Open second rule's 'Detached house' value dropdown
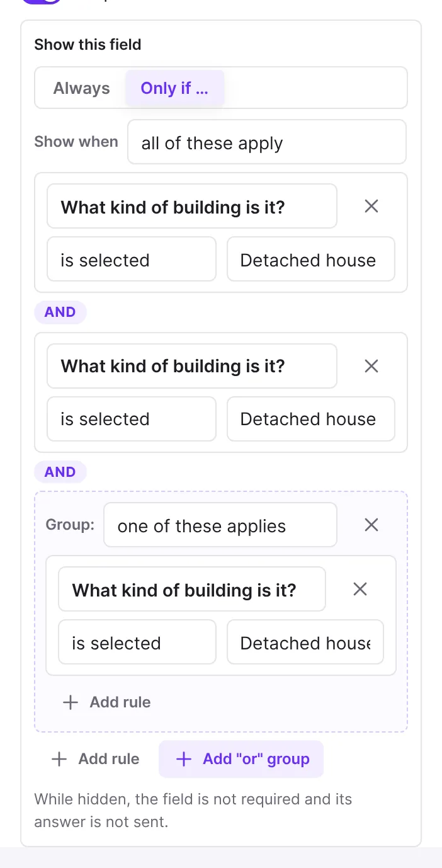Screen dimensions: 442x868 (x=311, y=419)
